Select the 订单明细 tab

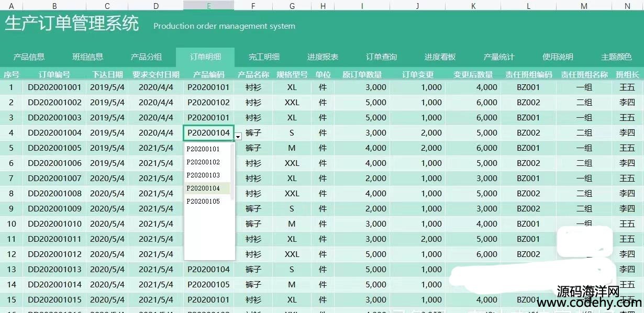(x=205, y=57)
